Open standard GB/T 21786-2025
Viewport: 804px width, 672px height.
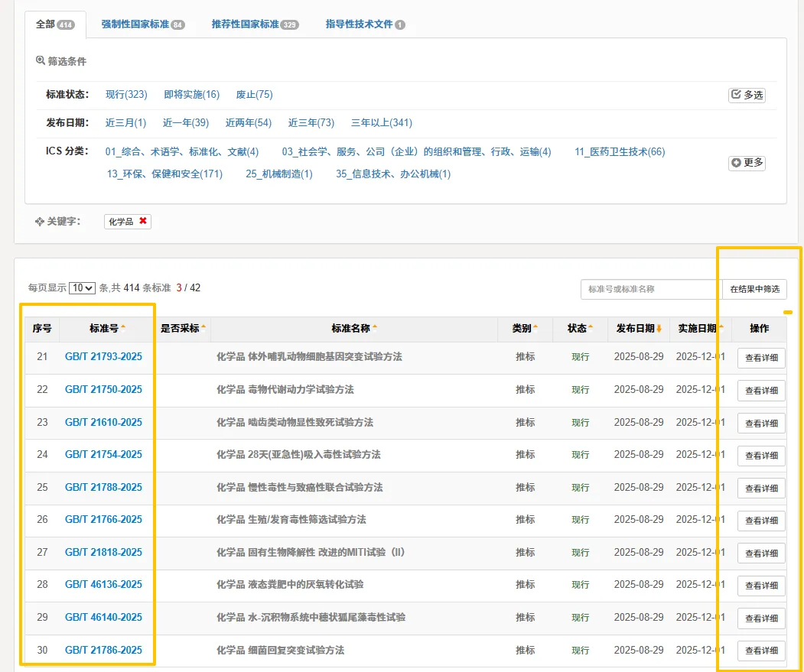point(103,650)
